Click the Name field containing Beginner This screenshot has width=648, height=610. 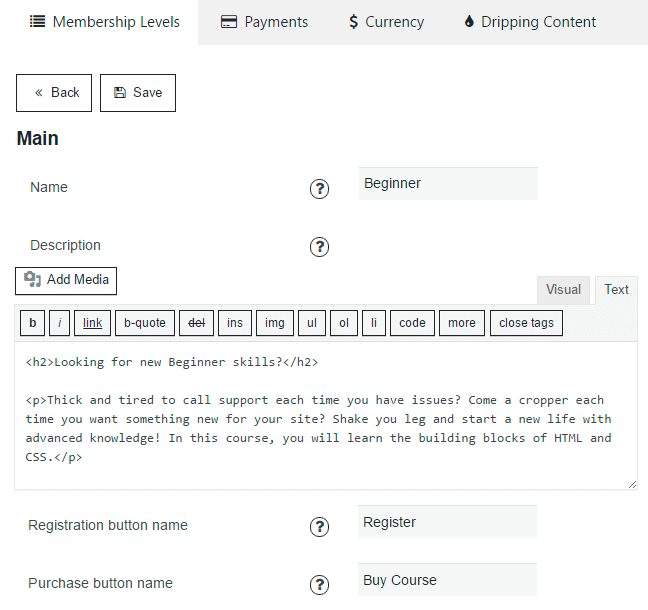[448, 183]
